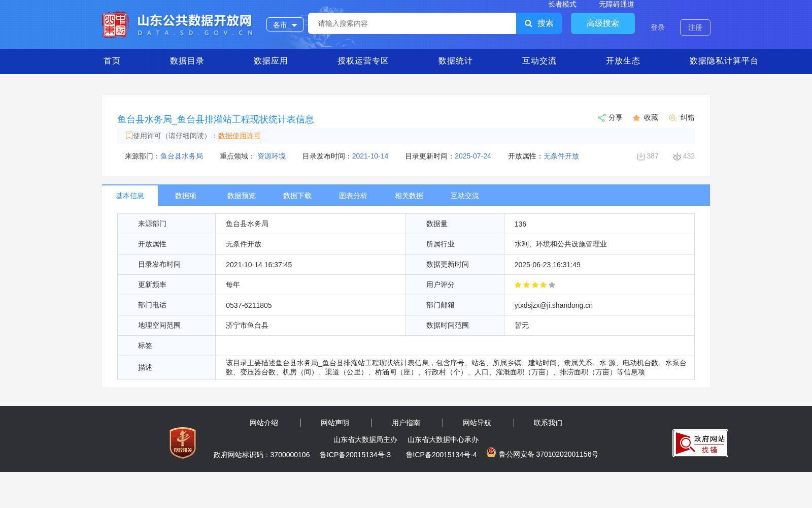
Task: Open 网站声明 footer link
Action: click(335, 423)
